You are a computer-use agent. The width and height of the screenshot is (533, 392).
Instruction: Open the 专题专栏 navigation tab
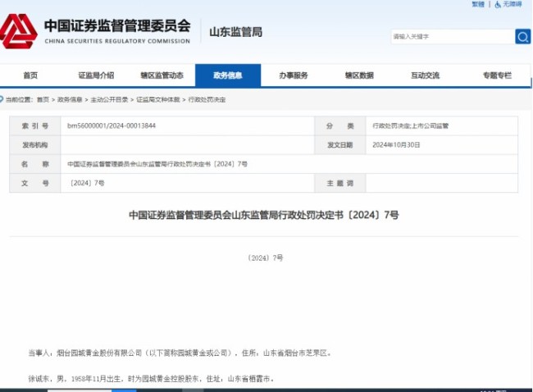coord(497,75)
